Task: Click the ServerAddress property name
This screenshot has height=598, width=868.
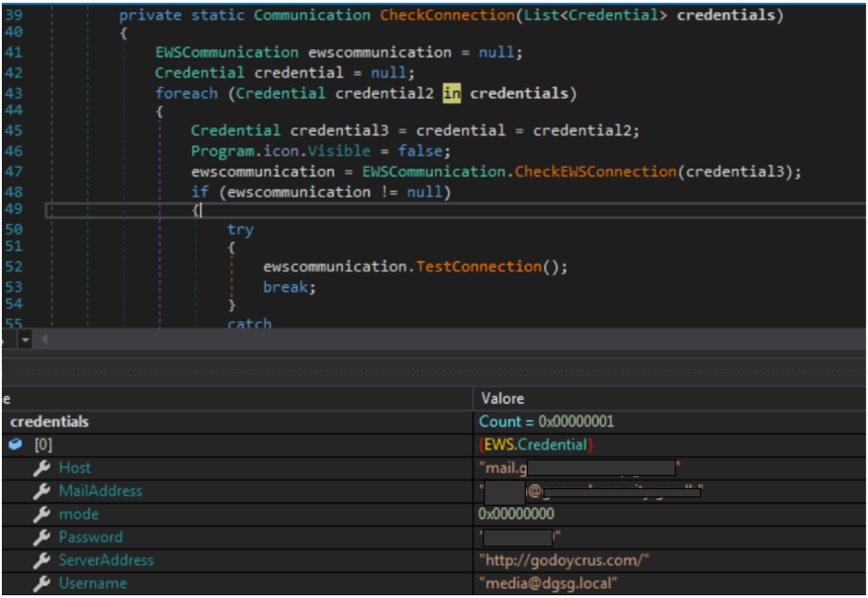Action: click(x=106, y=560)
